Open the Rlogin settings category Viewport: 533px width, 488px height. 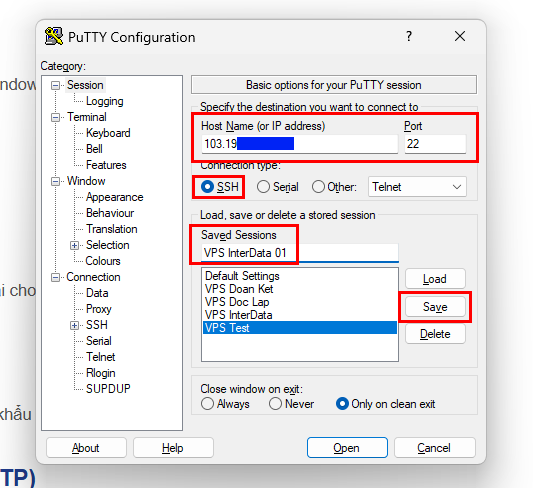pos(101,373)
